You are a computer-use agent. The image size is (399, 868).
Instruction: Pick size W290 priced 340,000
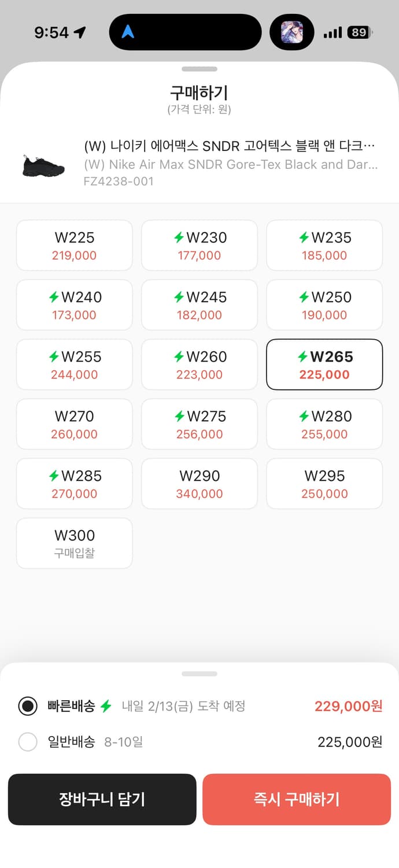(199, 484)
